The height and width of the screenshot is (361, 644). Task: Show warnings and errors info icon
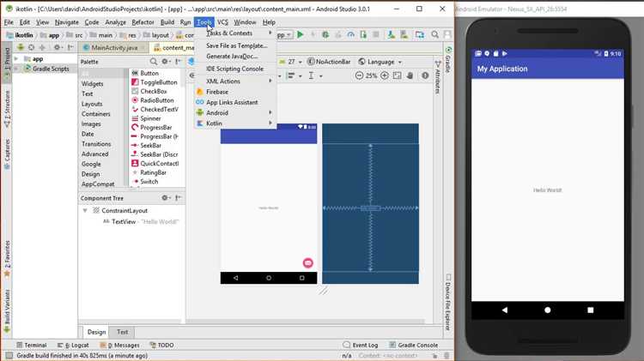click(x=425, y=75)
